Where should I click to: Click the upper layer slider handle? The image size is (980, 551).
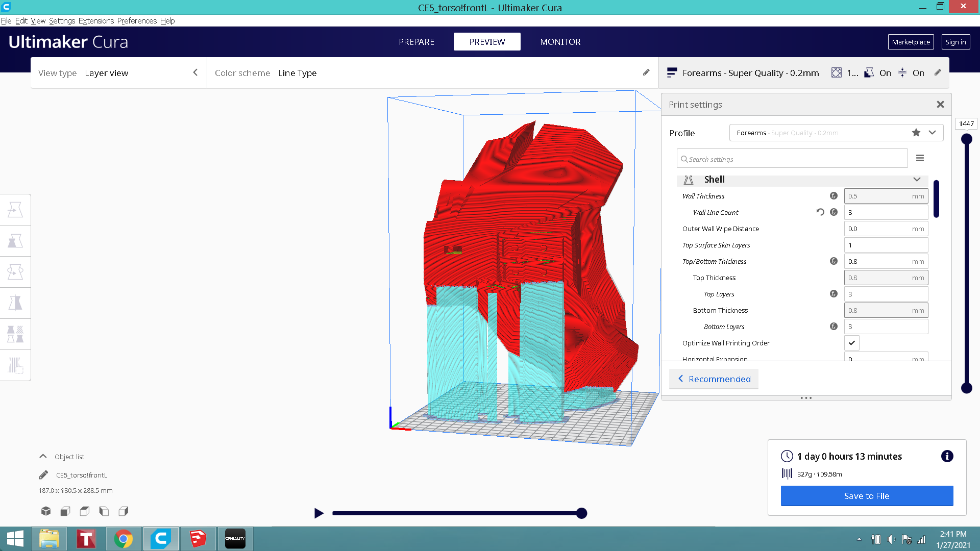(x=966, y=139)
